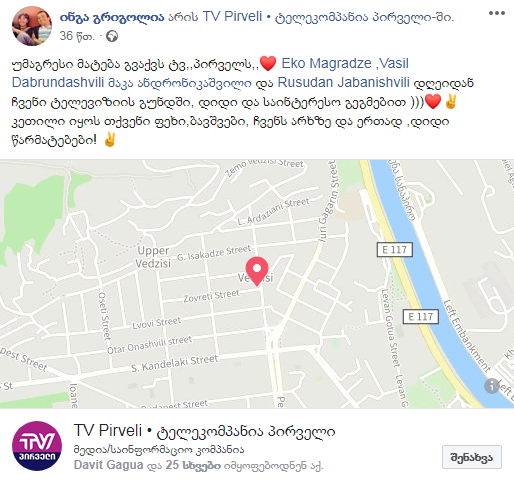The image size is (514, 487).
Task: Click the upper E 117 road badge
Action: click(395, 250)
